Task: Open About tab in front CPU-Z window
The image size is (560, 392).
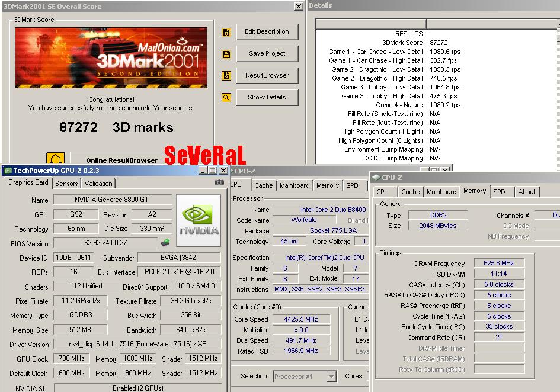Action: 526,192
